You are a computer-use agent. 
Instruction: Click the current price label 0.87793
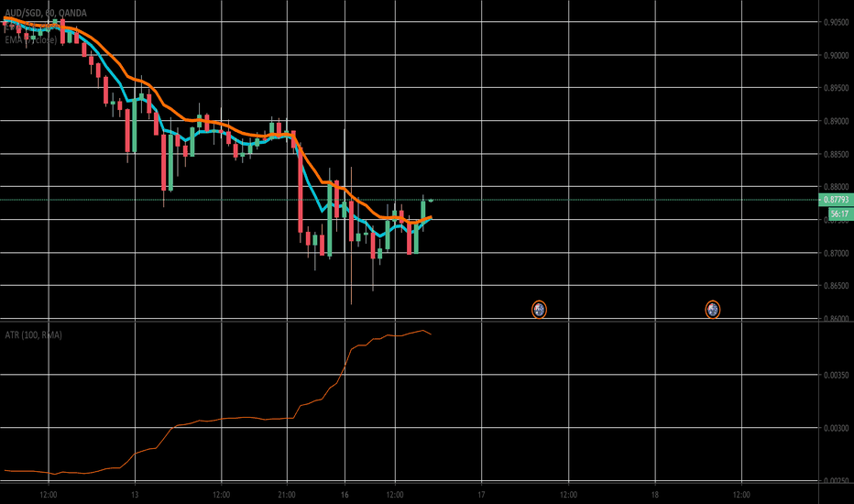836,200
